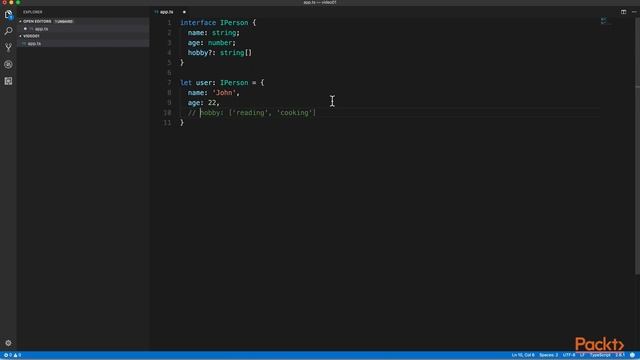The image size is (640, 360).
Task: Click line number 11 in gutter
Action: (x=167, y=122)
